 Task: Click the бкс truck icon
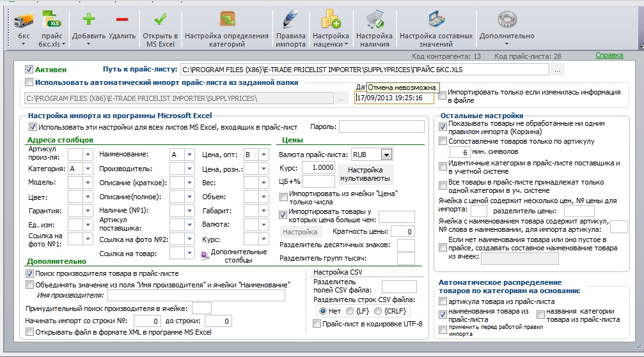coord(24,20)
